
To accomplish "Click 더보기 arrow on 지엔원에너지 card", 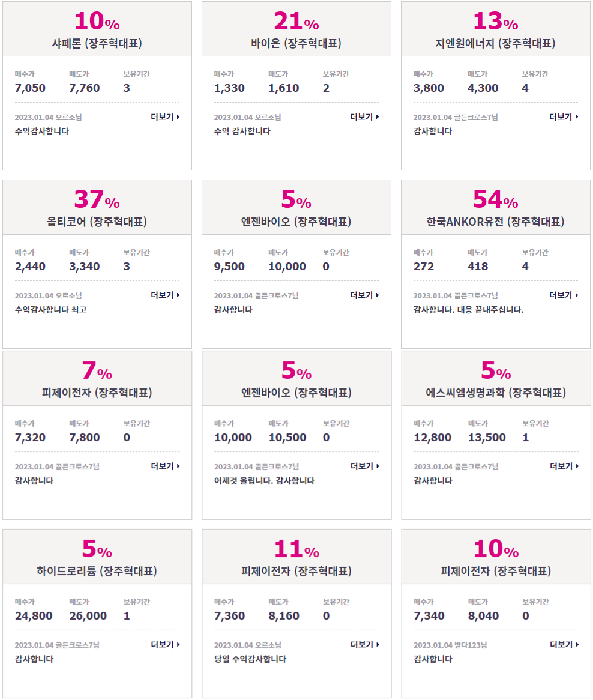I will pos(564,117).
